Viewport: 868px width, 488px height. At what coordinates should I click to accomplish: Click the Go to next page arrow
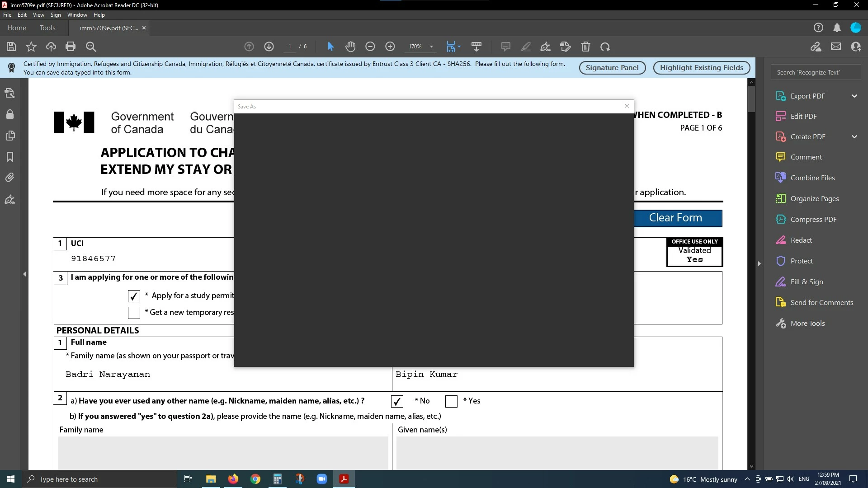[269, 47]
